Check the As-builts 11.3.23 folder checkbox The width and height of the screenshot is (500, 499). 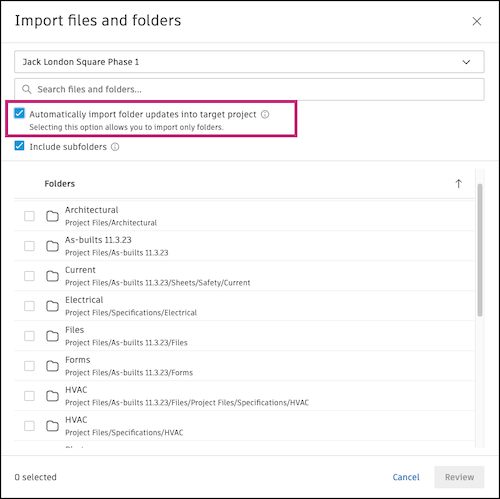tap(29, 246)
